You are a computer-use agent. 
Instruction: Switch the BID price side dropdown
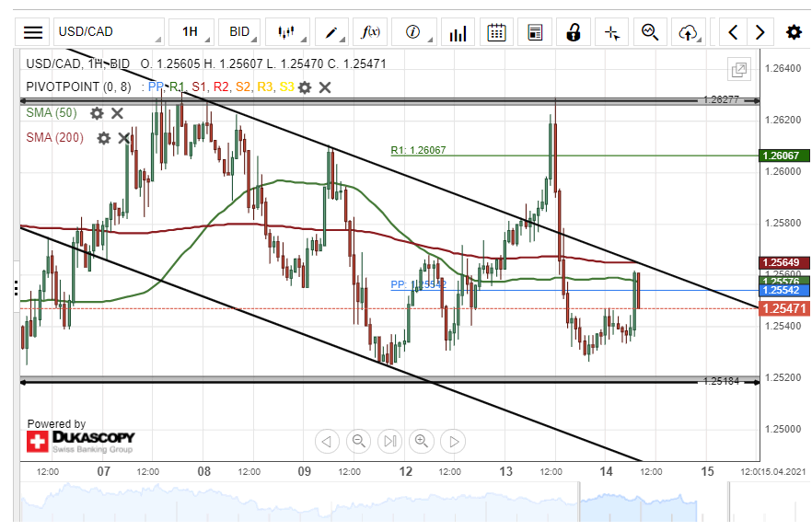238,32
